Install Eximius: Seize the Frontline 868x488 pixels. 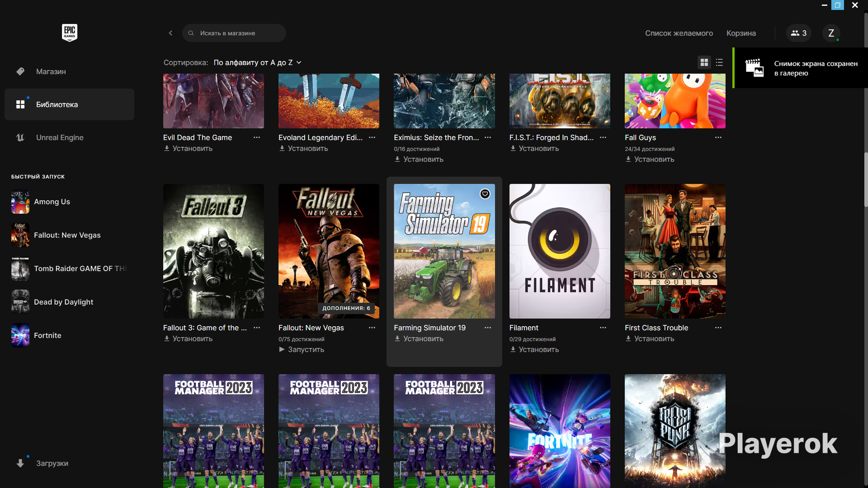(x=419, y=159)
